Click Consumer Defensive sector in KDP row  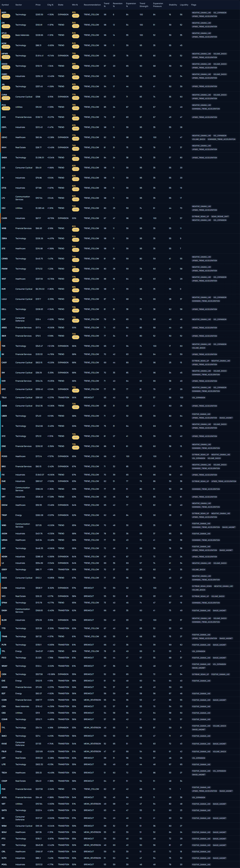click(20, 319)
